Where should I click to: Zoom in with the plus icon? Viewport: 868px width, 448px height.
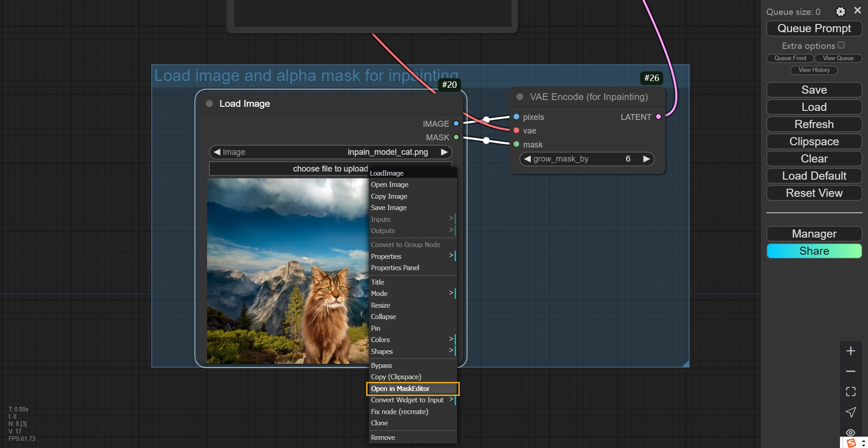[850, 351]
